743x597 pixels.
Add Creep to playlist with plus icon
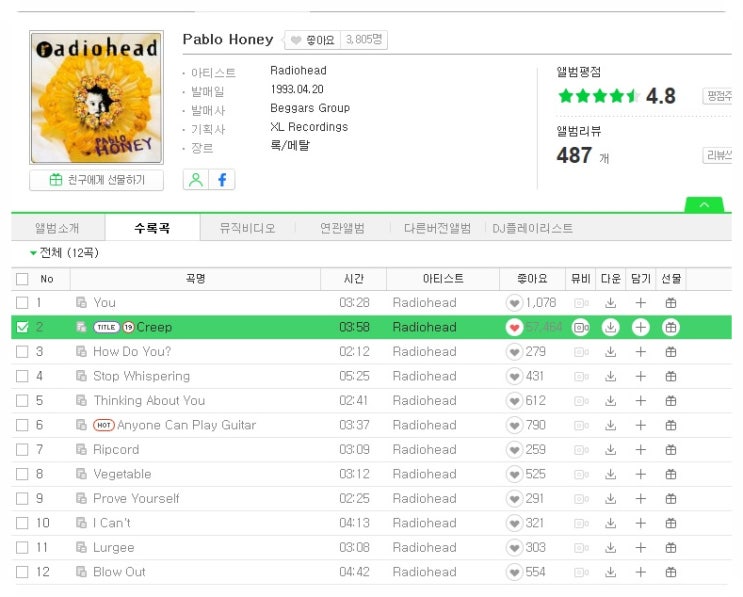641,327
